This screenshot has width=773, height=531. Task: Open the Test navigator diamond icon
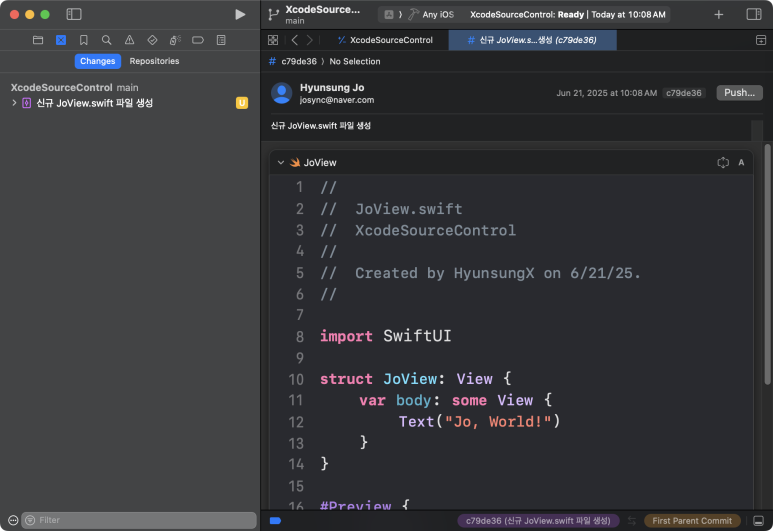click(x=152, y=40)
